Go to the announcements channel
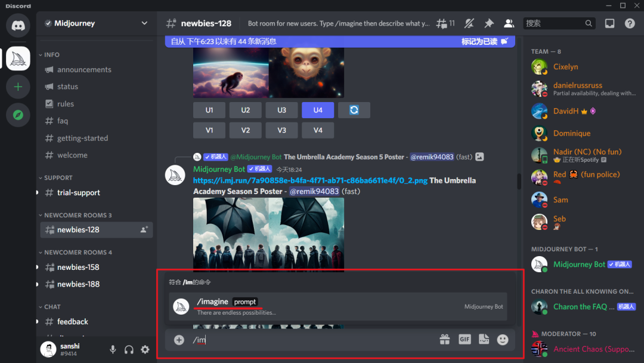 (84, 70)
